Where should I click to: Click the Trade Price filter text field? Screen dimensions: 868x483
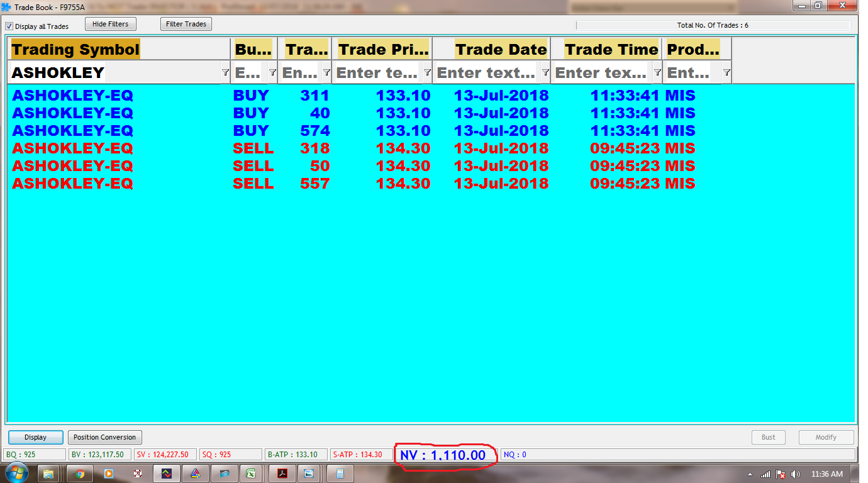click(377, 72)
